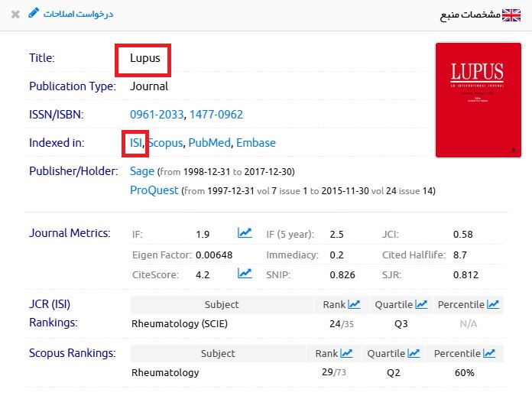The image size is (532, 399).
Task: Click ISSN 0961-2033 link
Action: pos(157,115)
